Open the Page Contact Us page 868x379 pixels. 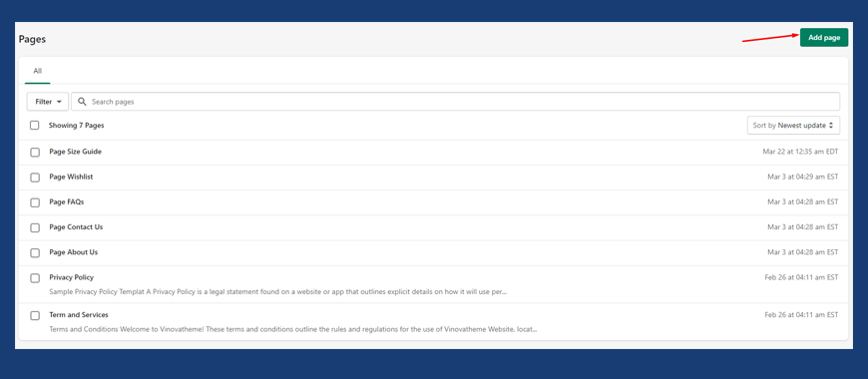[76, 226]
